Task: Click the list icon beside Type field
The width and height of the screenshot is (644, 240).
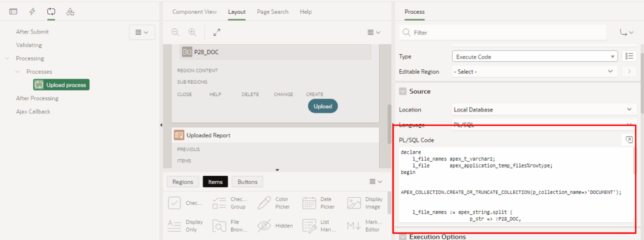Action: pos(629,57)
